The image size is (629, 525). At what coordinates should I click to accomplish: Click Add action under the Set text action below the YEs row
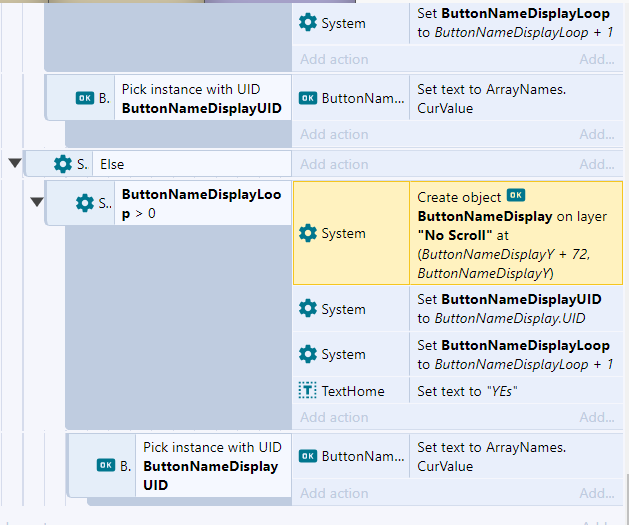(334, 493)
